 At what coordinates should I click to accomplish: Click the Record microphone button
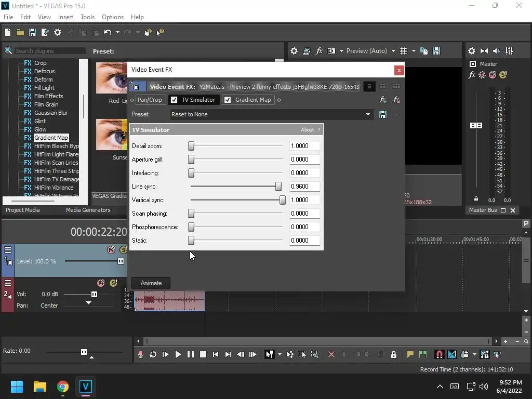click(x=140, y=354)
